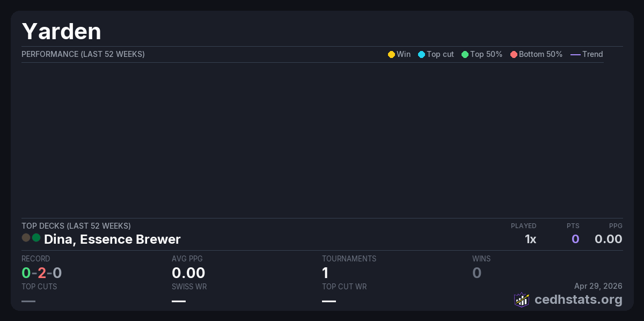Image resolution: width=644 pixels, height=321 pixels.
Task: Click the Yarden player name heading
Action: (x=61, y=32)
